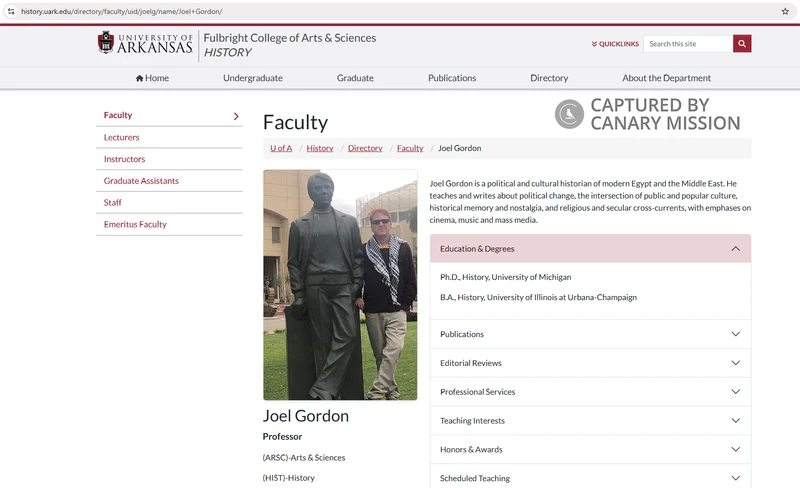The image size is (800, 488).
Task: Click the Joel Gordon breadcrumb text
Action: [x=460, y=148]
